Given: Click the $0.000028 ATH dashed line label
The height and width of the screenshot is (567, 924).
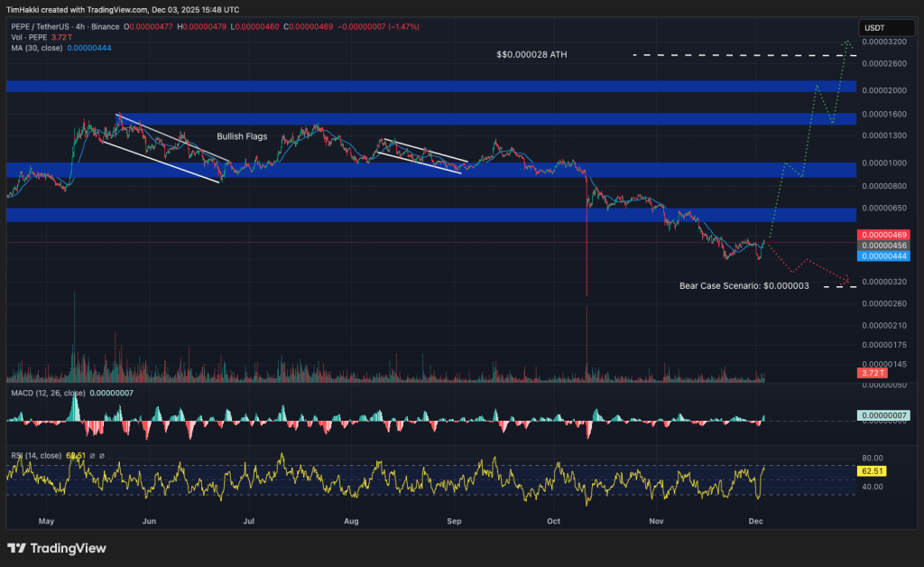Looking at the screenshot, I should [531, 55].
